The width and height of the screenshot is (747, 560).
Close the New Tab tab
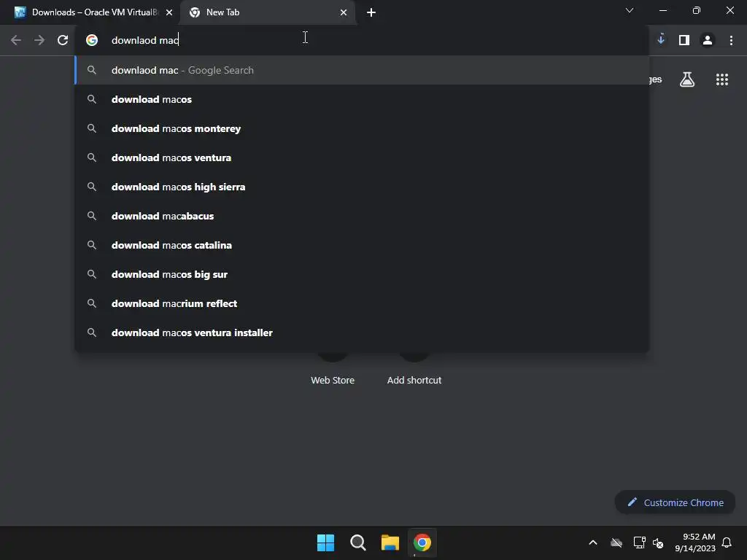[344, 12]
